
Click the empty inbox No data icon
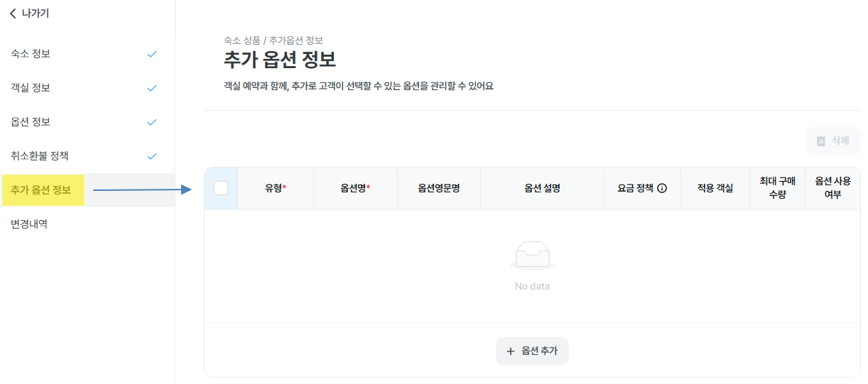point(532,256)
